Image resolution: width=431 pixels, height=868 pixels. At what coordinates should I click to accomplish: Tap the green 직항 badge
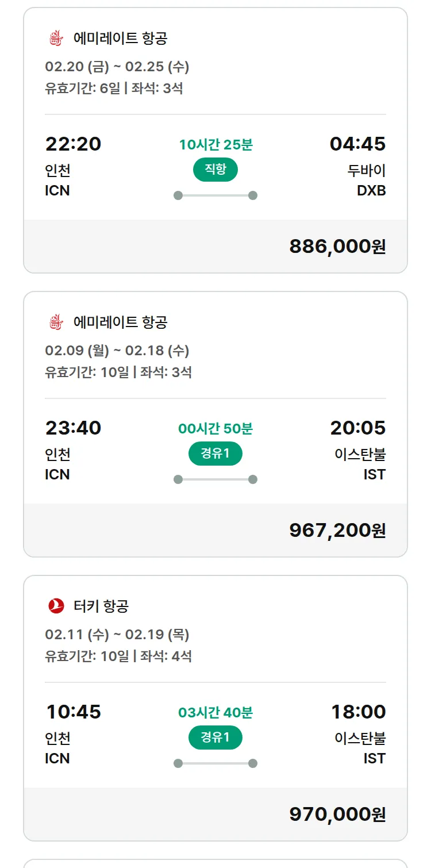[215, 170]
